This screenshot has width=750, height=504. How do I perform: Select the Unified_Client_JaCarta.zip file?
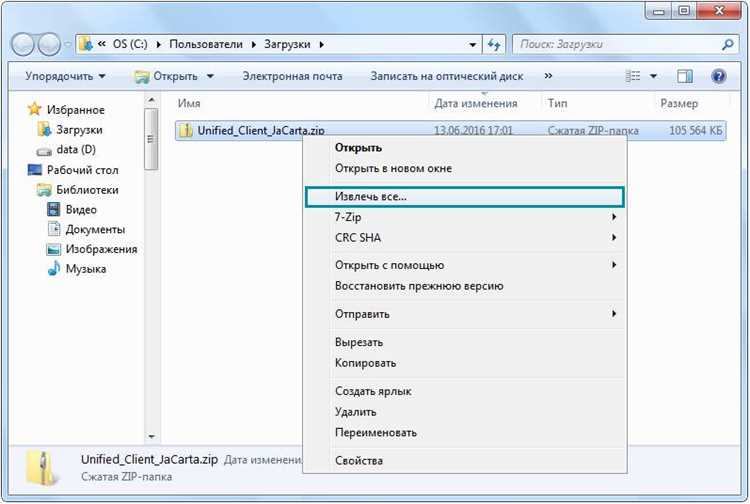coord(451,131)
